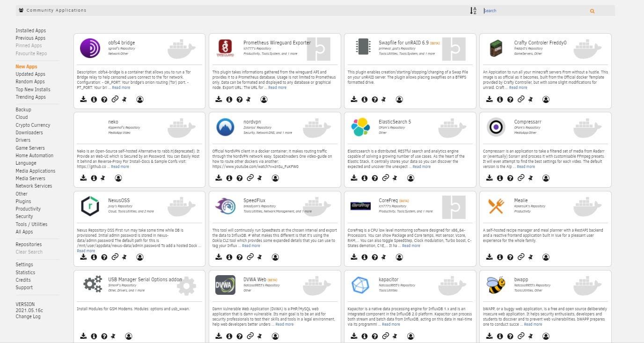
Task: Pin the DVWA Web app
Action: (x=260, y=336)
